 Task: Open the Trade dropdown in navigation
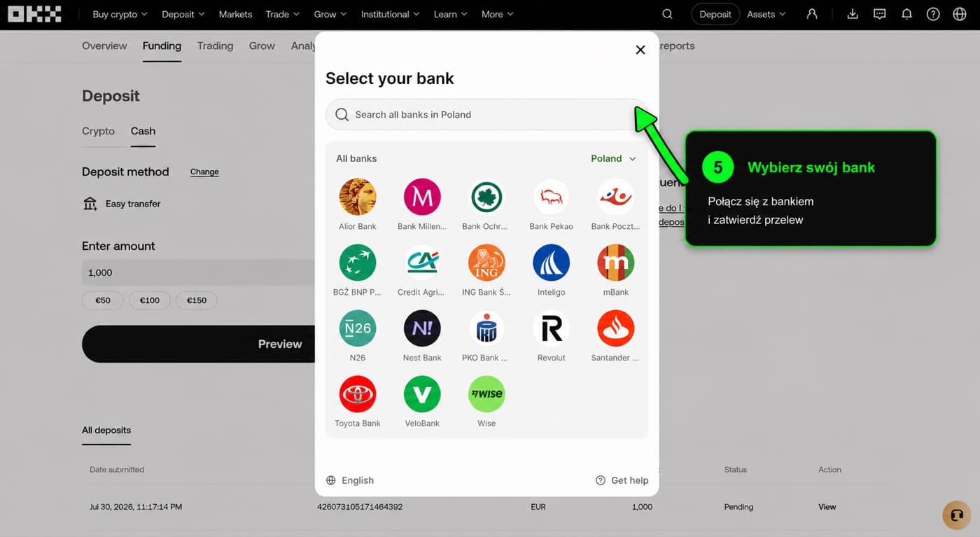coord(282,14)
